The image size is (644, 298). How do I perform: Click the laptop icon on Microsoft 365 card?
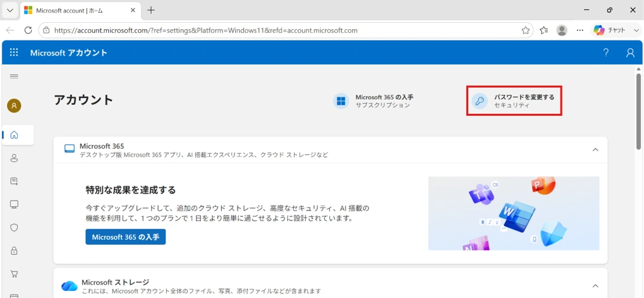pyautogui.click(x=70, y=149)
